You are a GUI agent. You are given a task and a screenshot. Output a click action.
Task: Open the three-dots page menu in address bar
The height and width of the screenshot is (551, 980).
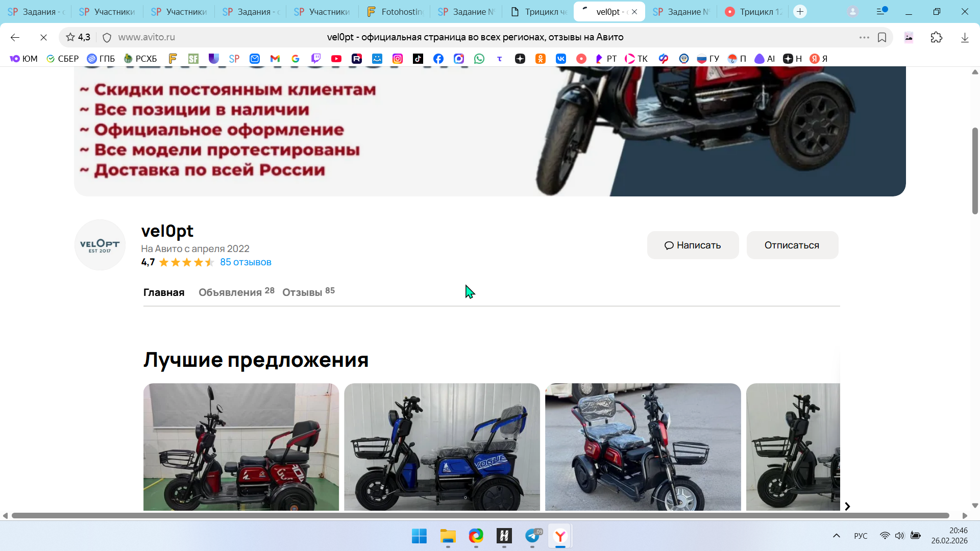point(864,37)
